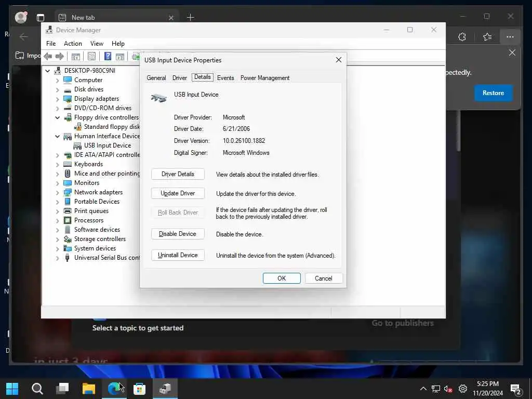532x399 pixels.
Task: Open the Power Management tab
Action: 265,78
